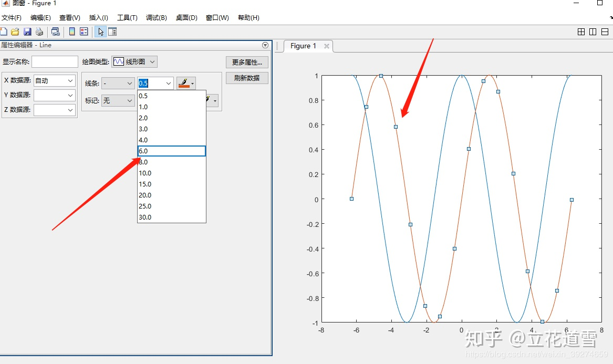Expand the 绘图类型 线形图 dropdown
613x364 pixels.
click(134, 62)
